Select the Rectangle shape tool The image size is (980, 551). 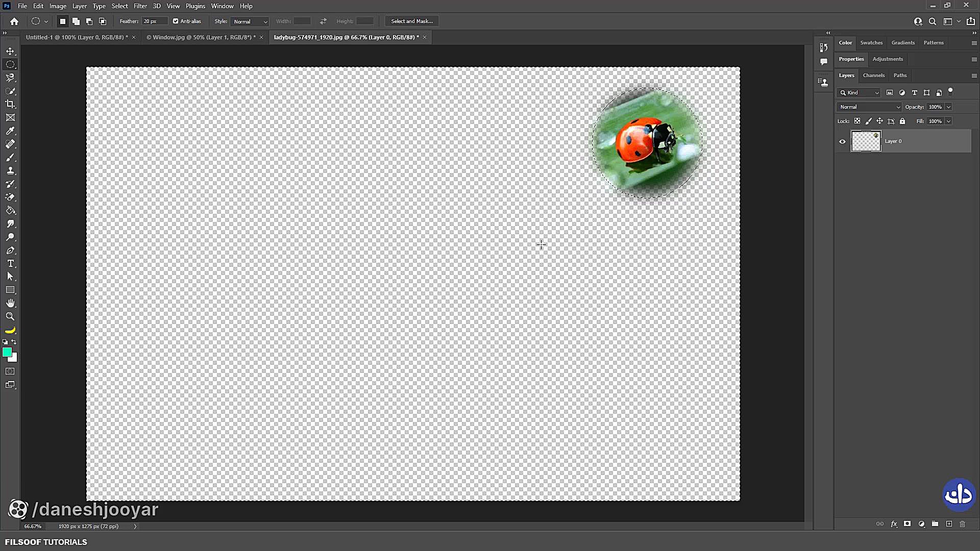[10, 290]
